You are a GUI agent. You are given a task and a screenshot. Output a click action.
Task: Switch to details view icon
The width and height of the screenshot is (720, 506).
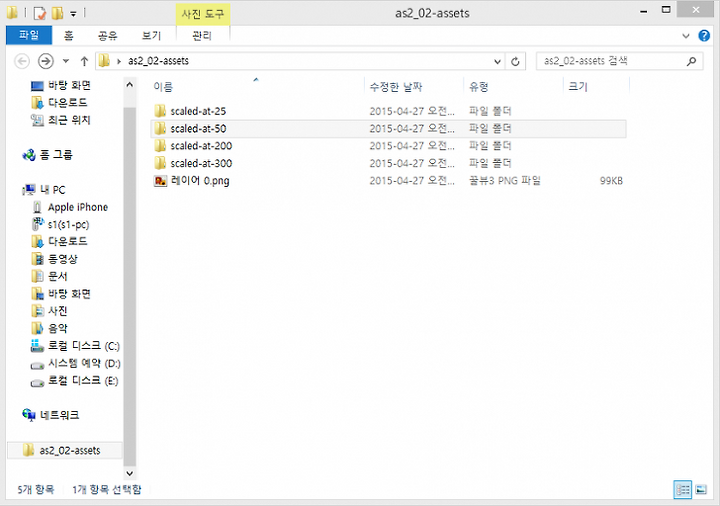point(683,490)
